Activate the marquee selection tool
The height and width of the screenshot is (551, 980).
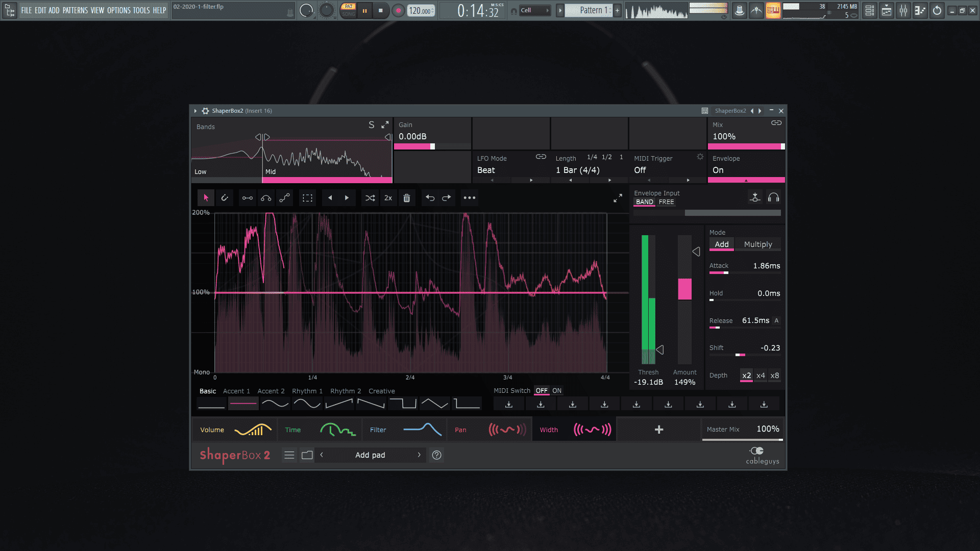coord(307,198)
